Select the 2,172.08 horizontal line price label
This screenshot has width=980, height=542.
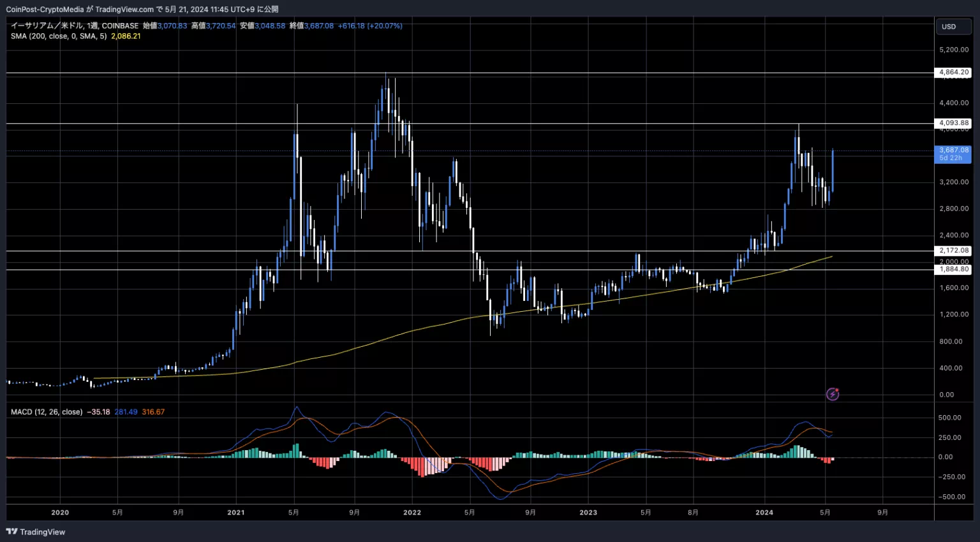[954, 251]
